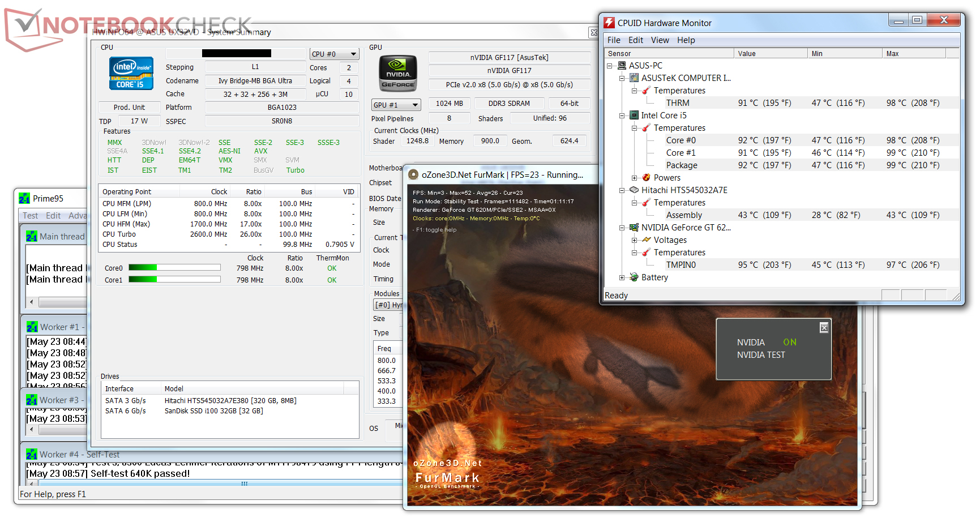Viewport: 980px width, 526px height.
Task: Click the ASUSTeK COMPUTER mainboard icon
Action: 634,78
